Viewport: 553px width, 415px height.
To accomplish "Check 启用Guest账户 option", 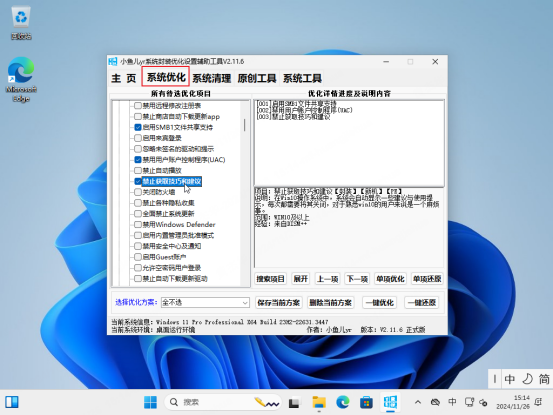I will (138, 257).
